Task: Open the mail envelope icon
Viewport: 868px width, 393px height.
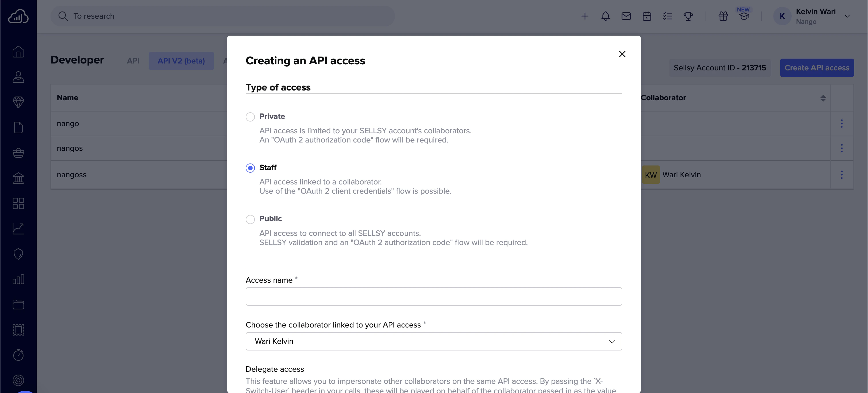Action: click(626, 16)
